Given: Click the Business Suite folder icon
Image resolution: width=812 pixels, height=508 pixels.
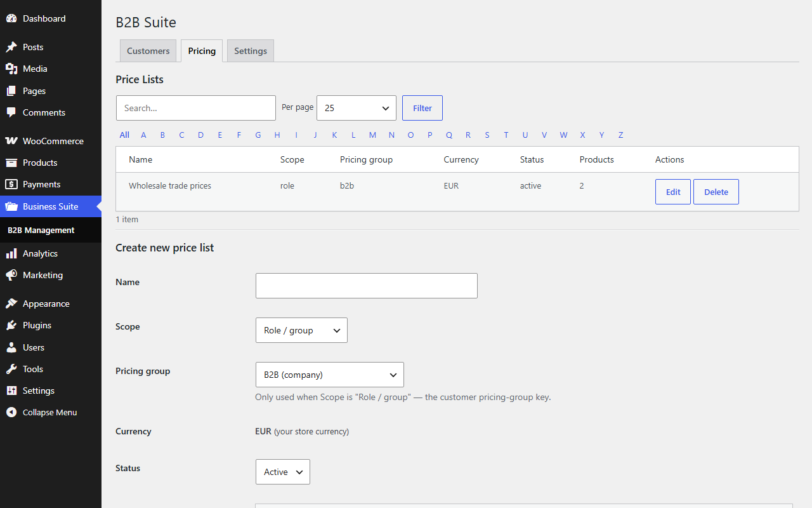Looking at the screenshot, I should [11, 206].
